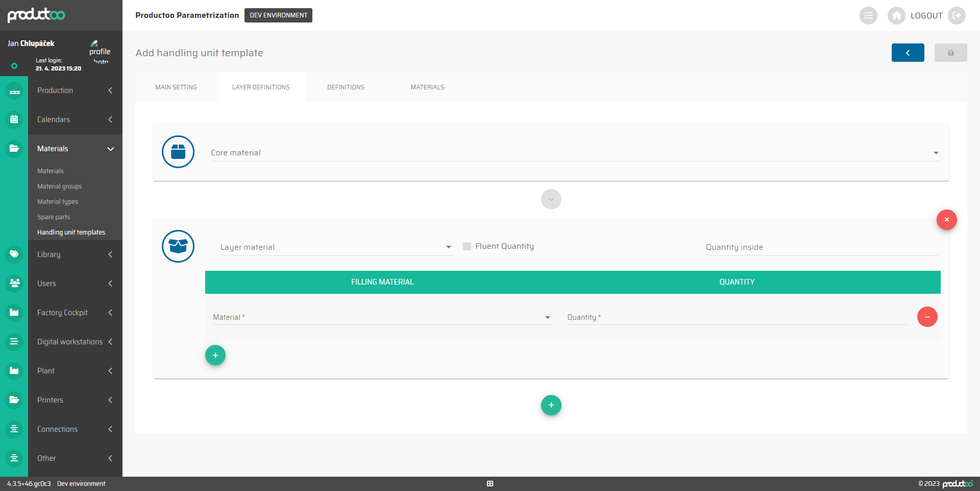Remove layer with red X button
The width and height of the screenshot is (980, 491).
[x=946, y=220]
